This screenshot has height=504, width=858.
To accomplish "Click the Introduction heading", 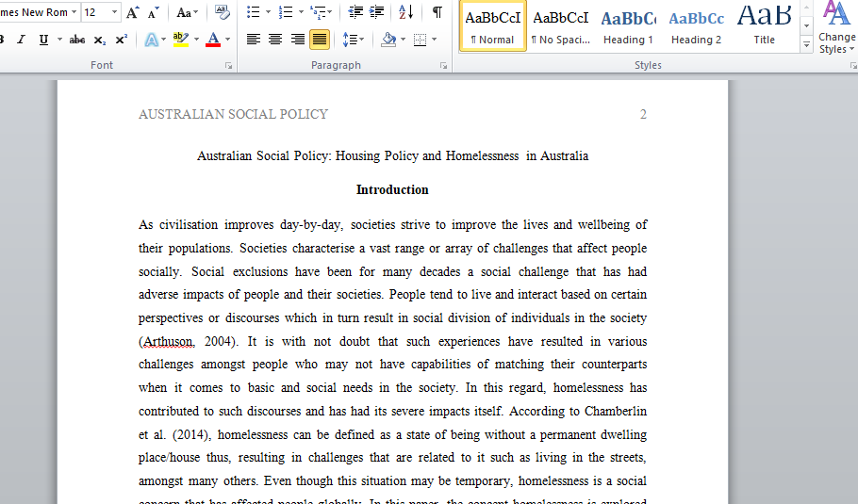I will tap(392, 189).
